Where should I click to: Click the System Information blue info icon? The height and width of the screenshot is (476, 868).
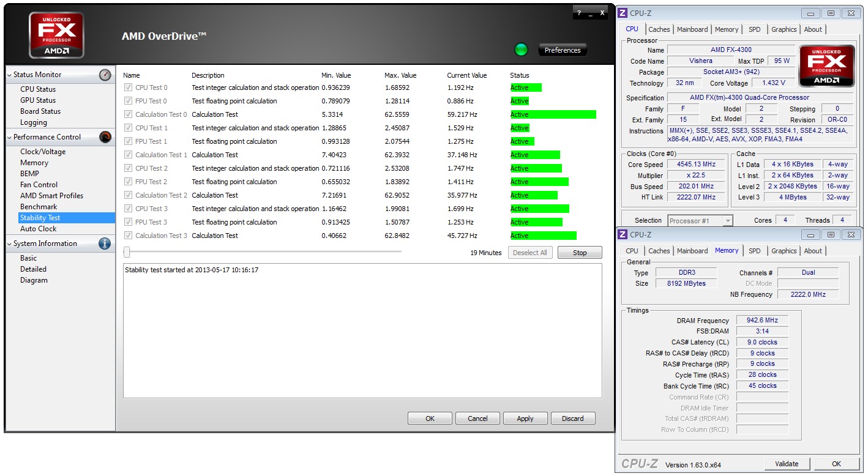pos(105,244)
